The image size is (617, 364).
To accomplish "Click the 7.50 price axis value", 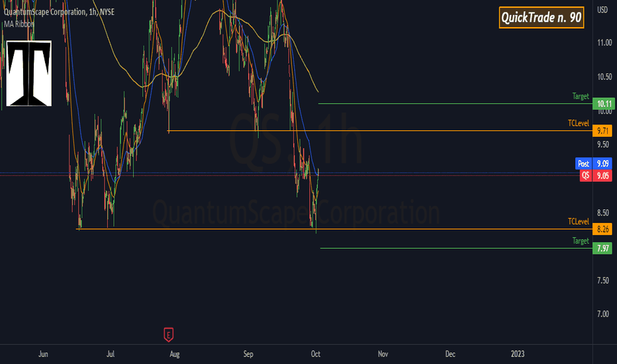I will (603, 281).
